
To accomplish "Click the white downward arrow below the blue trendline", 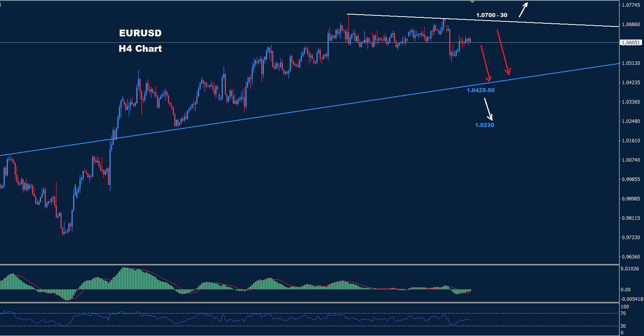I will 489,109.
